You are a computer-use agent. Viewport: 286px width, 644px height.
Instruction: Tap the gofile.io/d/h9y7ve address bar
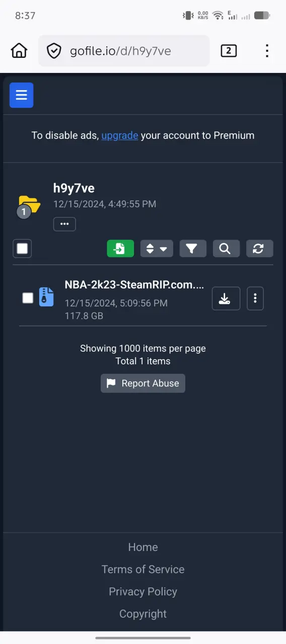click(124, 51)
